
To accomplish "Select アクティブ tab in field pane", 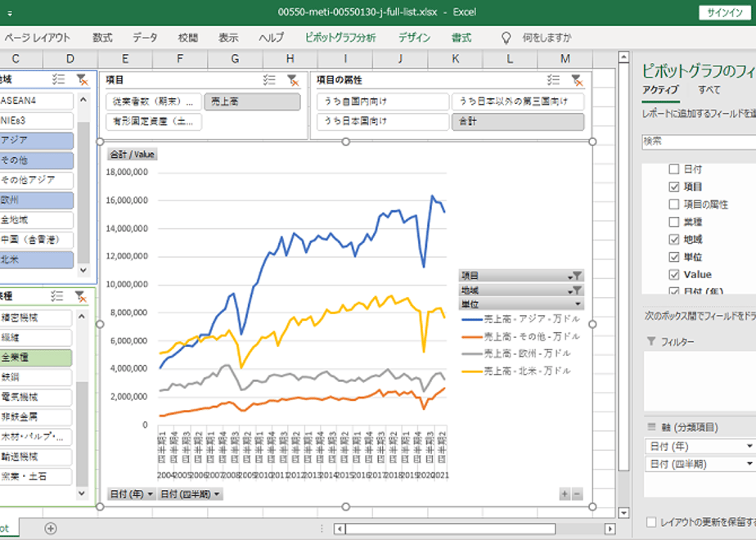I will click(x=660, y=89).
